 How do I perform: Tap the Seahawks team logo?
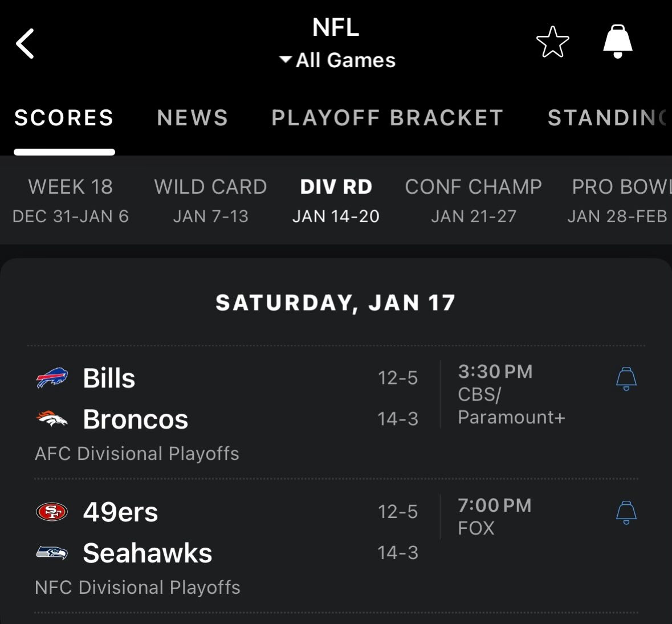(x=52, y=553)
